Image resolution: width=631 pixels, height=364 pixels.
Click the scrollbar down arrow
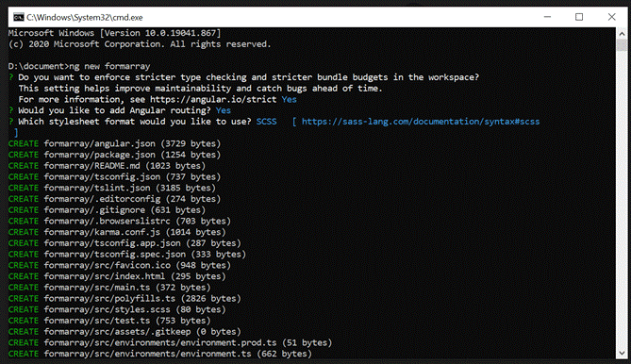[x=622, y=353]
